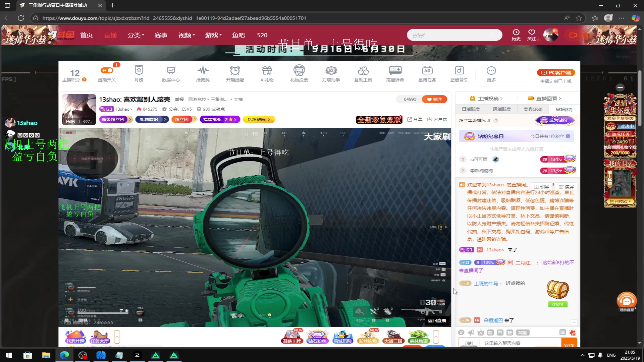The image size is (644, 362).
Task: Click the 高能 danmaku button in chat toolbar
Action: (523, 332)
